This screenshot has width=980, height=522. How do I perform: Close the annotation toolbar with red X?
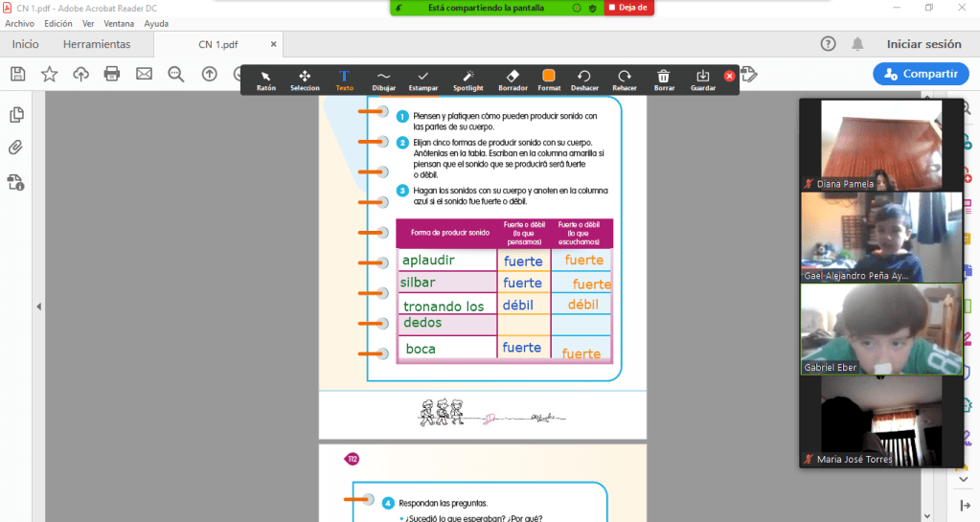729,76
